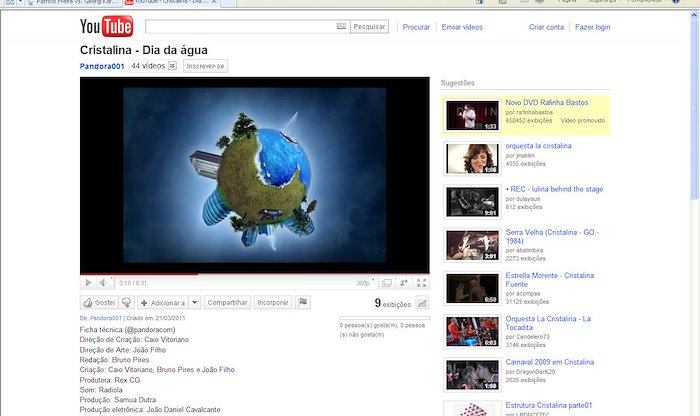This screenshot has width=700, height=416.
Task: Open Estrella Morente - Cristalina Fuente thumbnail
Action: click(x=472, y=289)
